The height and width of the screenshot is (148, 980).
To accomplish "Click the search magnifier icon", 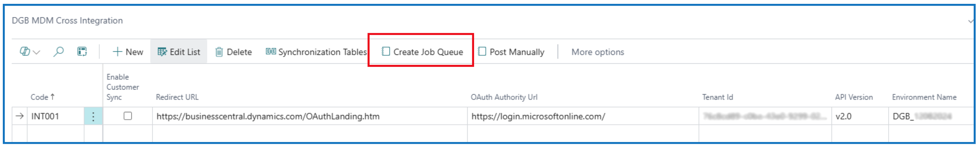I will coord(58,52).
